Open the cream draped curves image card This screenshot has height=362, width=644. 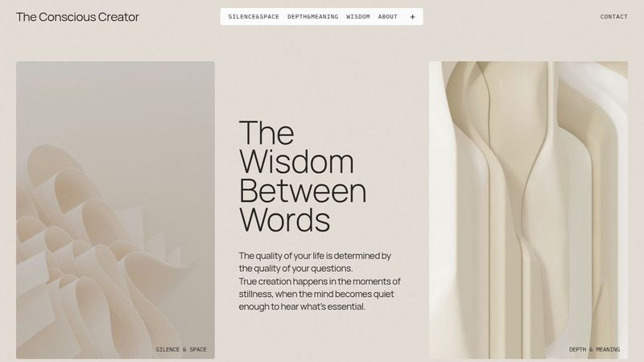528,210
